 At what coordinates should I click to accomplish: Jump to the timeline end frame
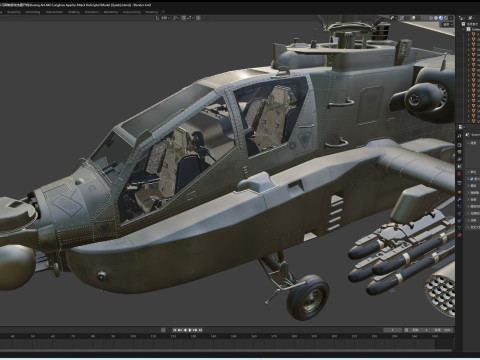click(x=201, y=330)
